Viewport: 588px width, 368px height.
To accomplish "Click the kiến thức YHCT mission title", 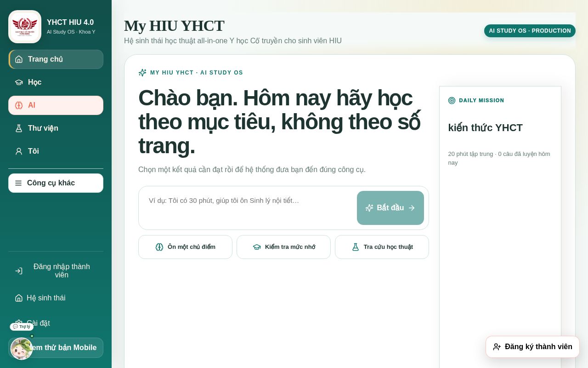I will click(486, 128).
